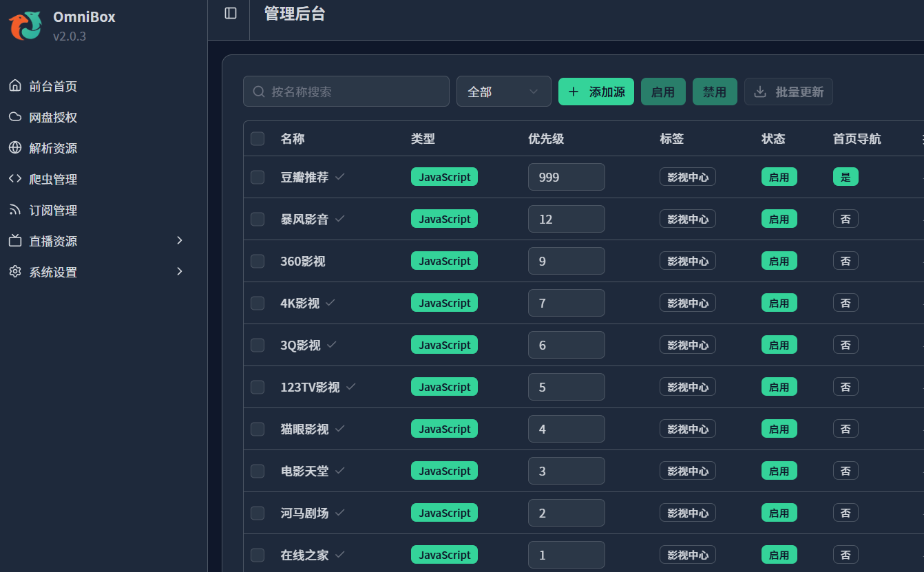The height and width of the screenshot is (572, 924).
Task: Tick the 123TV影视 row checkbox
Action: 258,387
